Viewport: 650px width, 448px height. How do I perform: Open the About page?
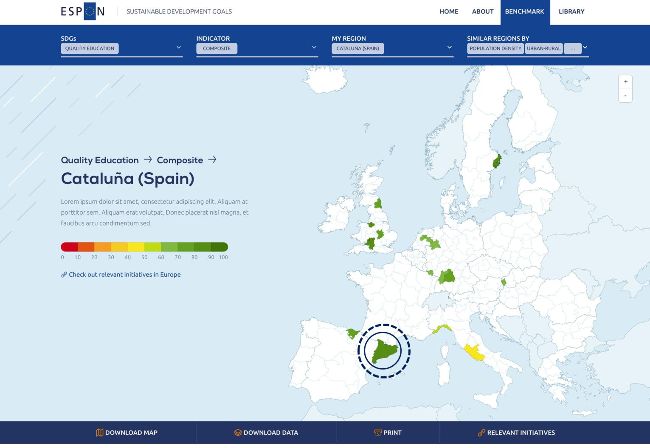click(483, 12)
